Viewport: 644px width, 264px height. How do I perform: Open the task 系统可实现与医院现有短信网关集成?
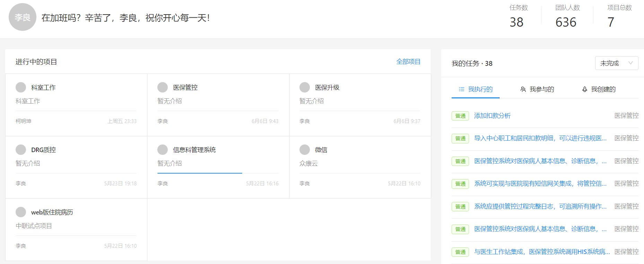[x=540, y=184]
